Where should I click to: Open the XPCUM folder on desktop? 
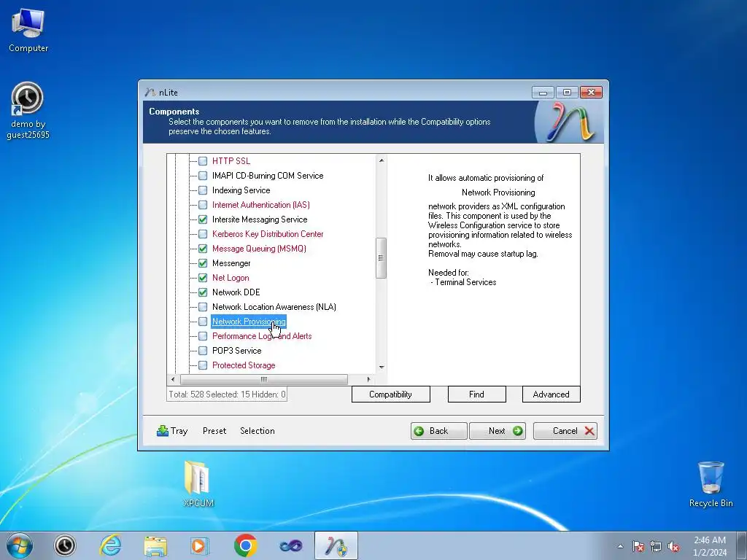(198, 483)
